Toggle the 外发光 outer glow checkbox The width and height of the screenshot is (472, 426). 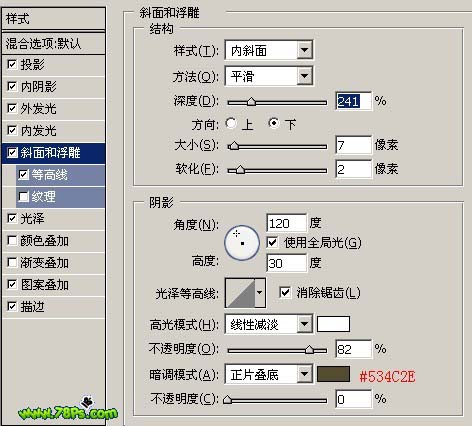[12, 108]
